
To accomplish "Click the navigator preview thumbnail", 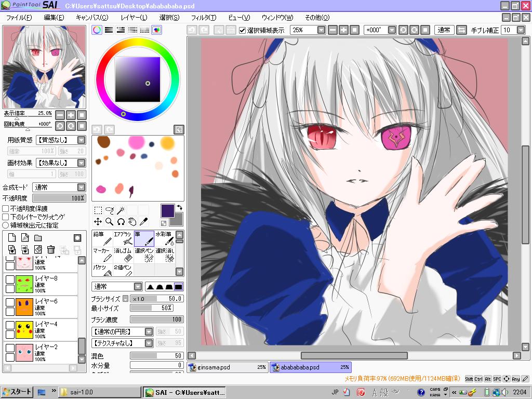I will [45, 67].
